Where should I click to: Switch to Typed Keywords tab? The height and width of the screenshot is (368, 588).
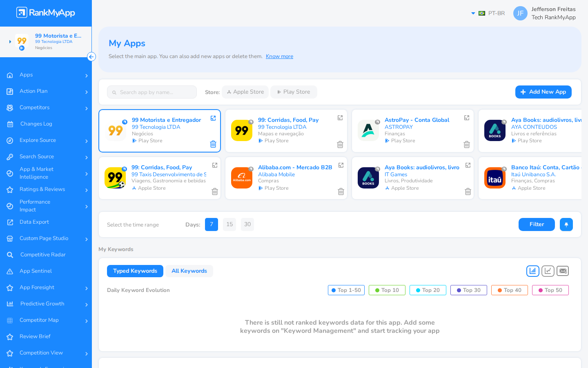point(135,271)
